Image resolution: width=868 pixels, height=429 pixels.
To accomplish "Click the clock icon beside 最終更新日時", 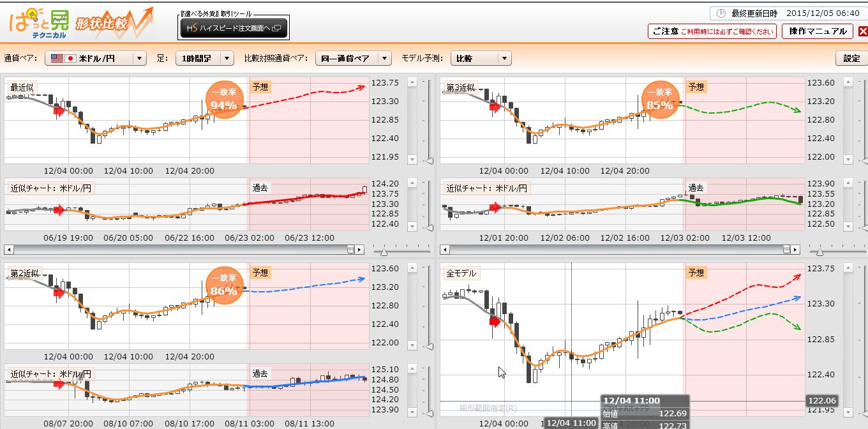I will coord(721,13).
